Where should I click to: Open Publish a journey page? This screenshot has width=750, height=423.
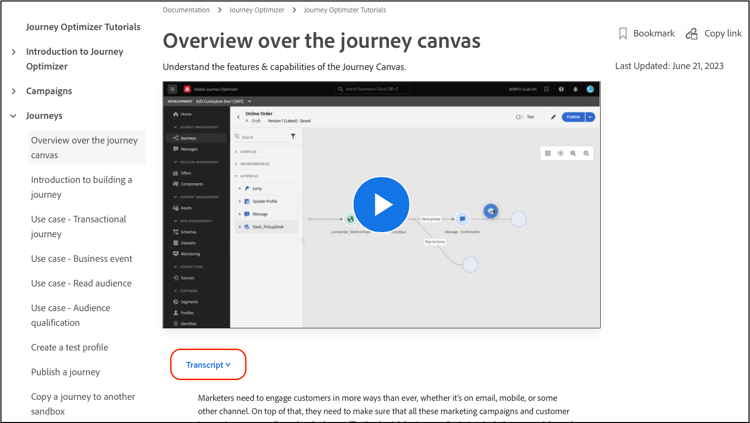[x=66, y=372]
